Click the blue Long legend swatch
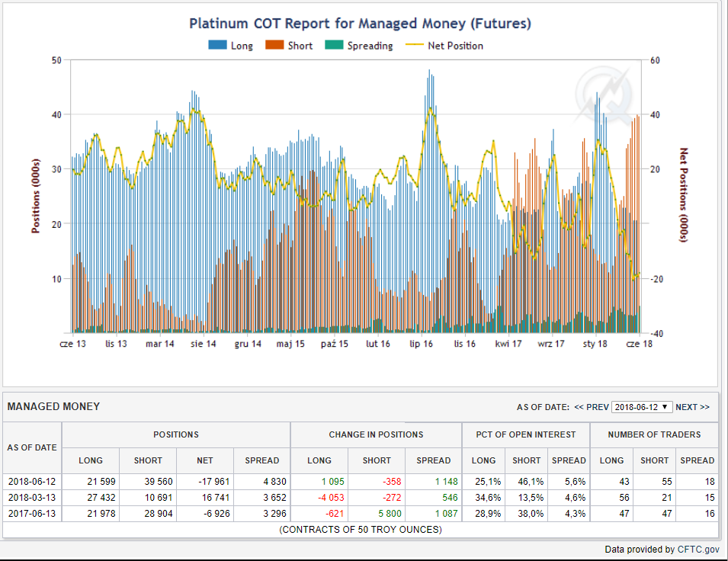 tap(217, 45)
